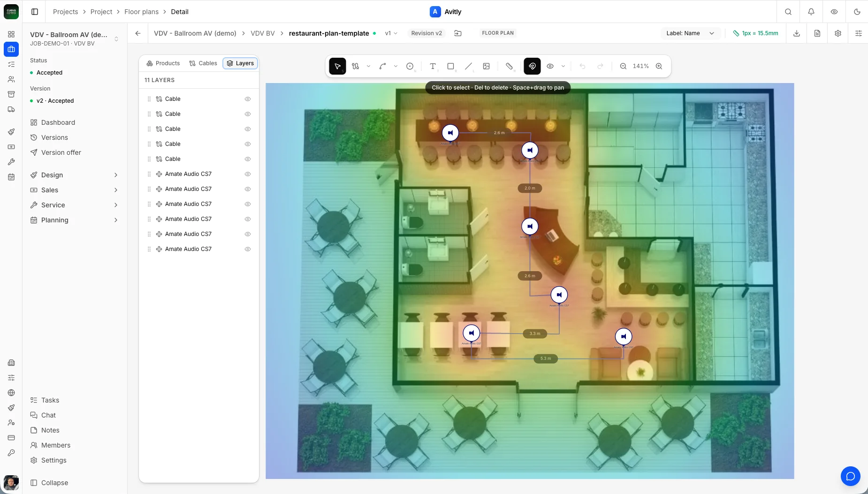Choose the Insert Image tool
This screenshot has height=494, width=868.
487,66
